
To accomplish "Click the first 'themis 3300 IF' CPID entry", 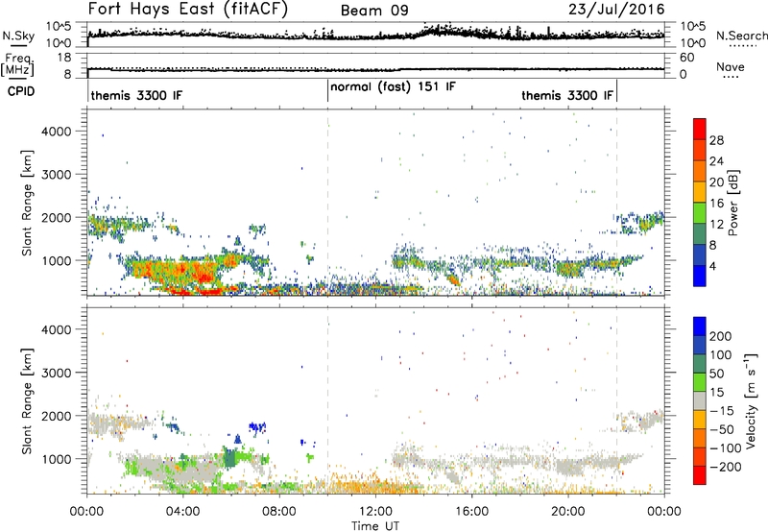I will pos(136,95).
